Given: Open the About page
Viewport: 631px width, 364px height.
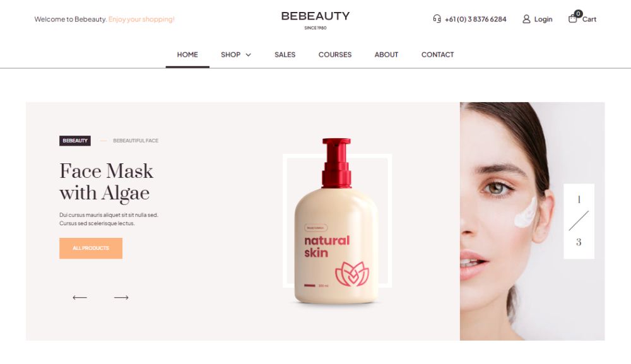Looking at the screenshot, I should [386, 55].
